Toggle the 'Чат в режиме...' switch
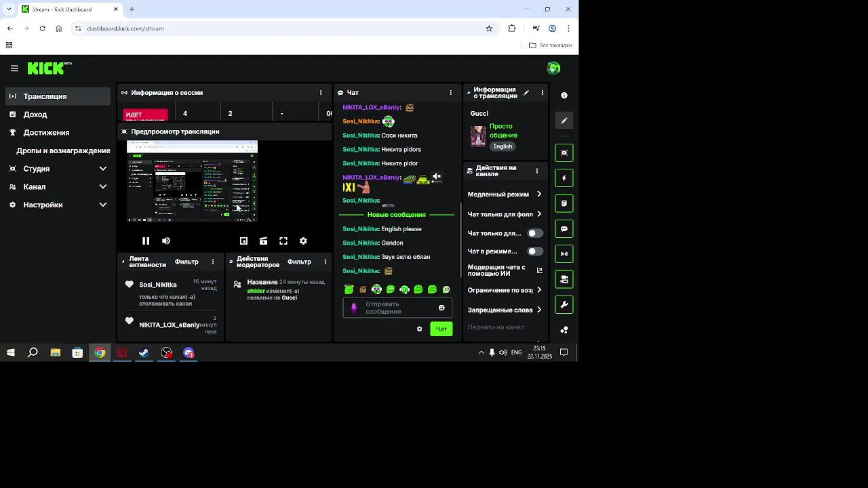This screenshot has height=488, width=868. [535, 251]
